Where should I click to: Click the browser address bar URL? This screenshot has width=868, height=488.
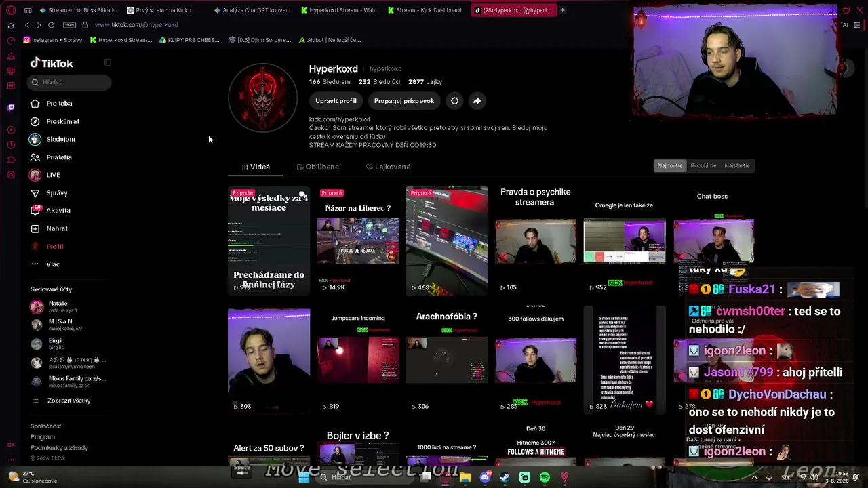136,25
